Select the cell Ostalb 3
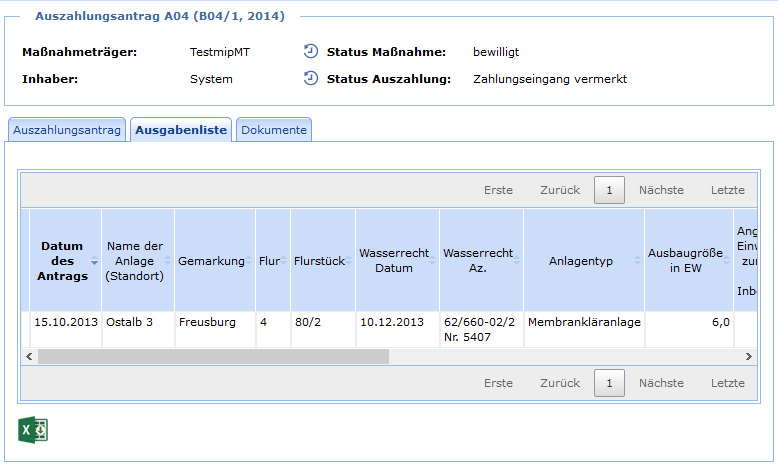The image size is (778, 469). tap(138, 330)
